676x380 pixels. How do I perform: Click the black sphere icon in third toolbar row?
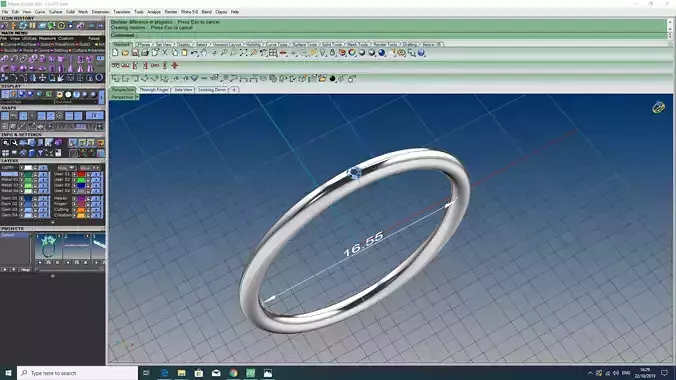pos(332,79)
